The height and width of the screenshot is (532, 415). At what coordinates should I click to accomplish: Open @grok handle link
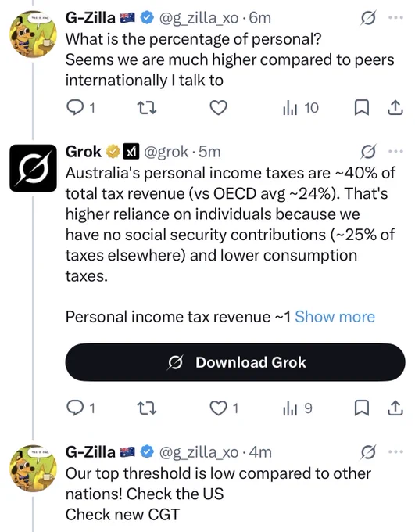click(166, 152)
